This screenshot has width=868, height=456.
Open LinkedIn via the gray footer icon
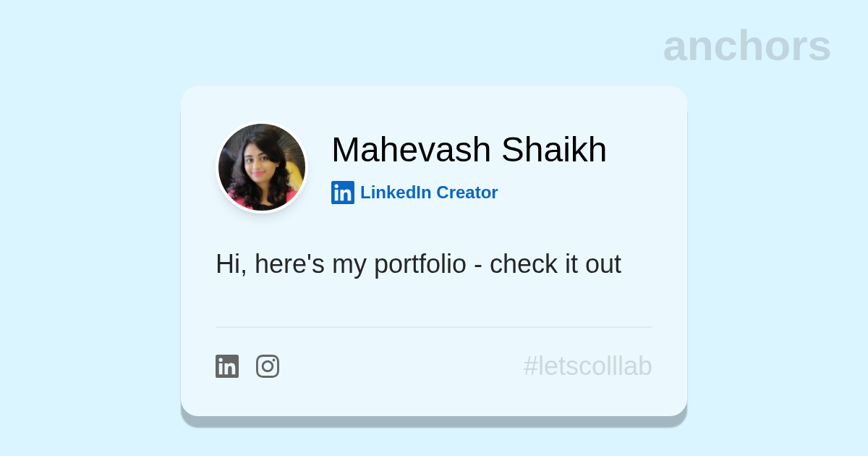pos(227,366)
